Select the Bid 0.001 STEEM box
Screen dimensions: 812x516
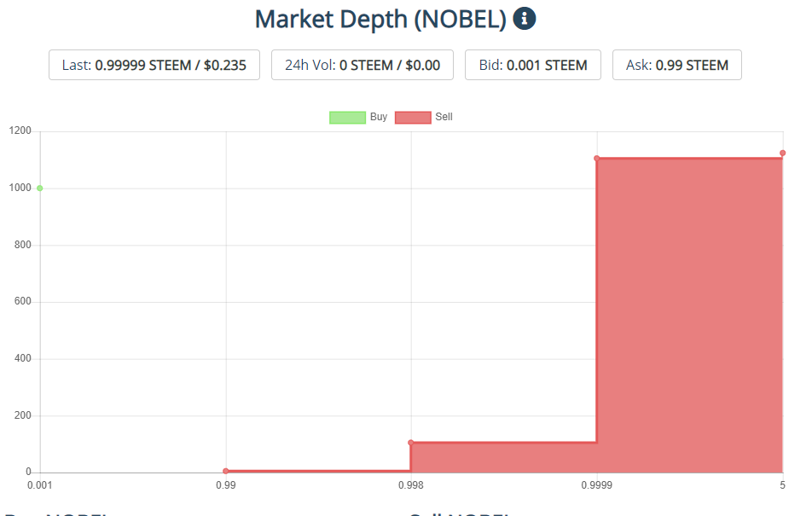(533, 65)
